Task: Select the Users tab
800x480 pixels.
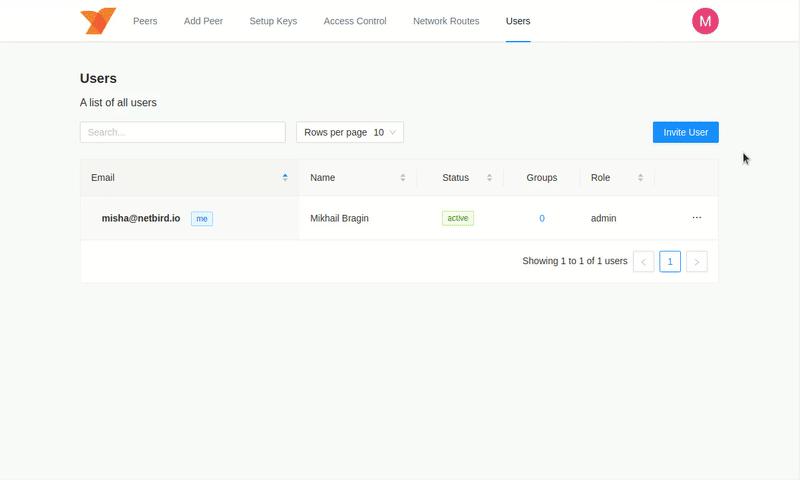Action: pos(518,21)
